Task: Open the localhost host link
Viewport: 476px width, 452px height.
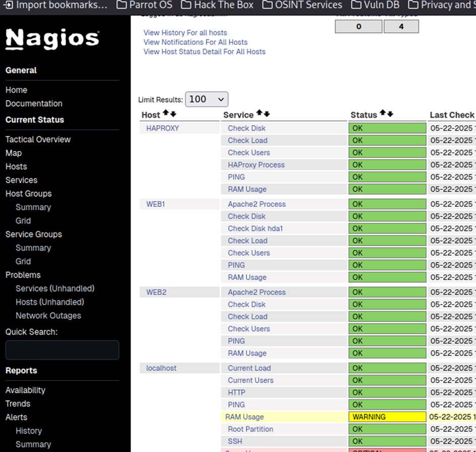Action: pyautogui.click(x=161, y=368)
